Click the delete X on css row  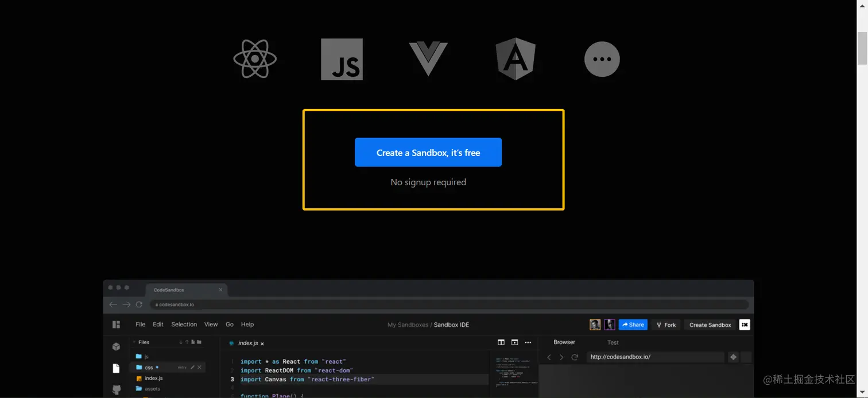pos(199,367)
